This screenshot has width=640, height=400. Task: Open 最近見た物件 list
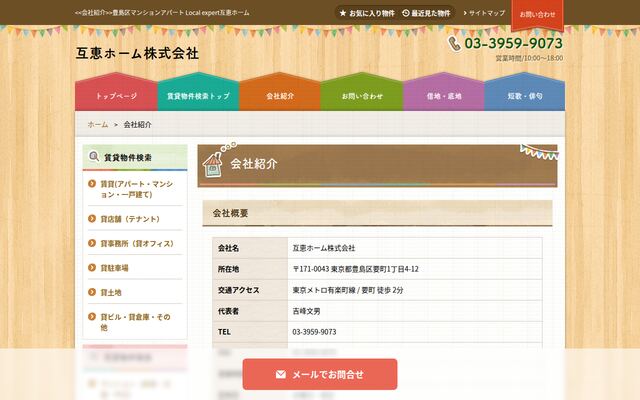tap(426, 13)
